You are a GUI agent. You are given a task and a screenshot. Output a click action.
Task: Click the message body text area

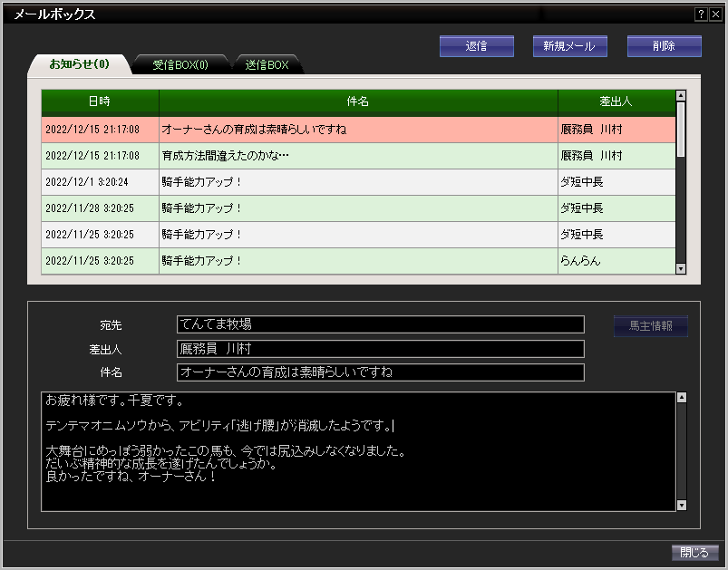(x=358, y=451)
